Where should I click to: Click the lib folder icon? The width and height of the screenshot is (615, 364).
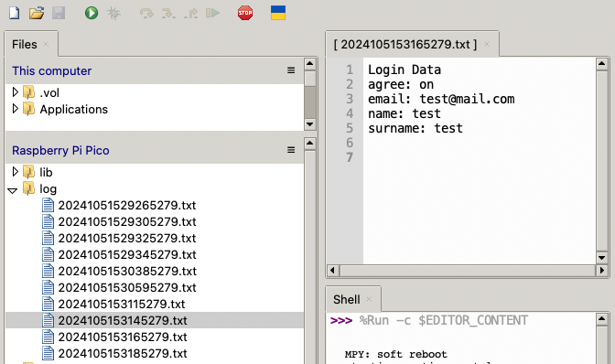click(x=28, y=172)
